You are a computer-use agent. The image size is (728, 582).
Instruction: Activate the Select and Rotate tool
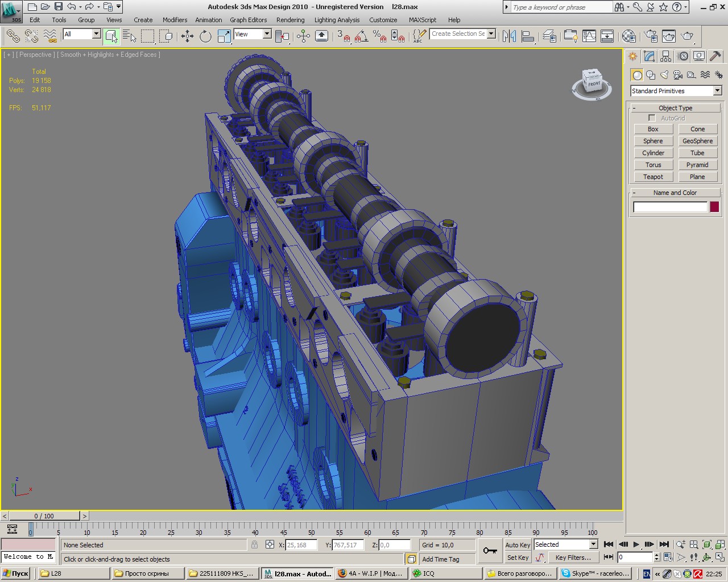205,36
